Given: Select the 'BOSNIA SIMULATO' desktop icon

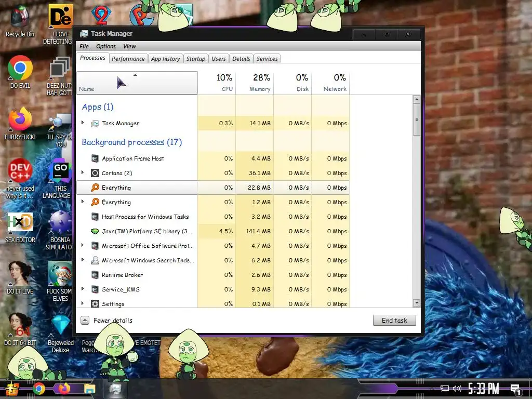Looking at the screenshot, I should coord(59,230).
